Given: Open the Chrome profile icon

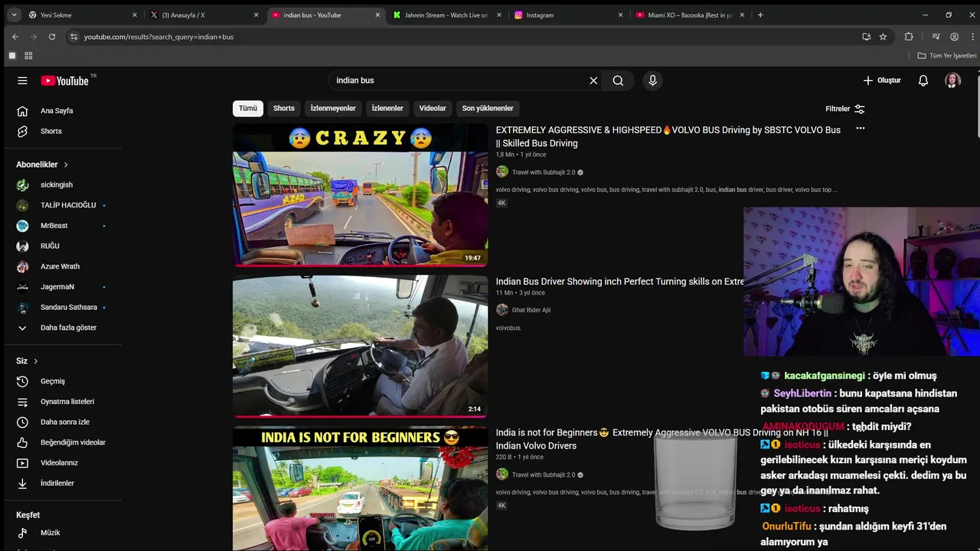Looking at the screenshot, I should click(954, 37).
